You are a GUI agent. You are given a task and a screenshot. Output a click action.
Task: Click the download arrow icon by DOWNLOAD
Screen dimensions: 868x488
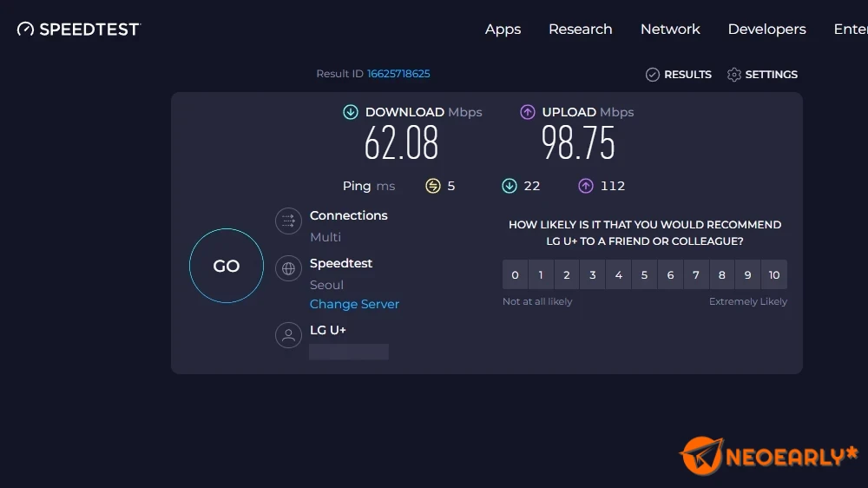pos(351,112)
